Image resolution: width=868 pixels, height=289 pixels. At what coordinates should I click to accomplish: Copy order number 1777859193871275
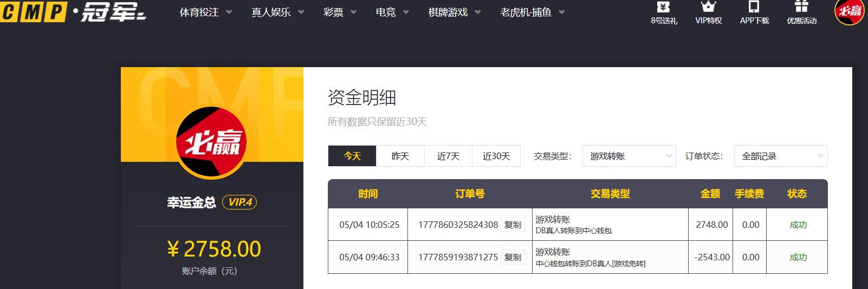point(513,257)
